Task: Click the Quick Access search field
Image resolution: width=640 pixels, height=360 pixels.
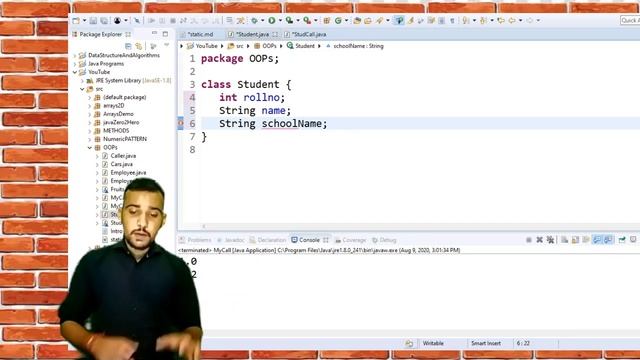Action: [x=630, y=20]
